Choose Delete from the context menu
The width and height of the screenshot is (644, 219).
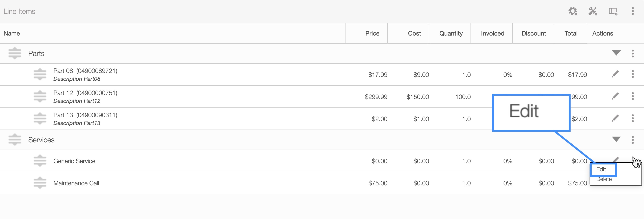pos(604,180)
